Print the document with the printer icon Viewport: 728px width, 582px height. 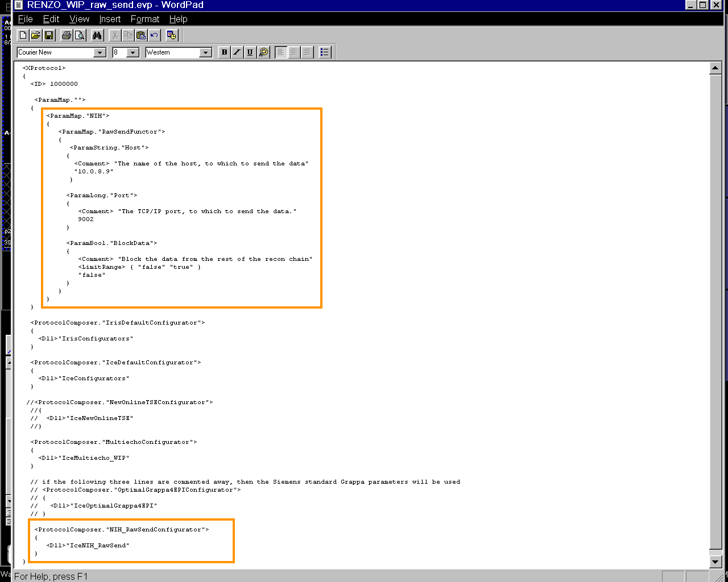(67, 35)
